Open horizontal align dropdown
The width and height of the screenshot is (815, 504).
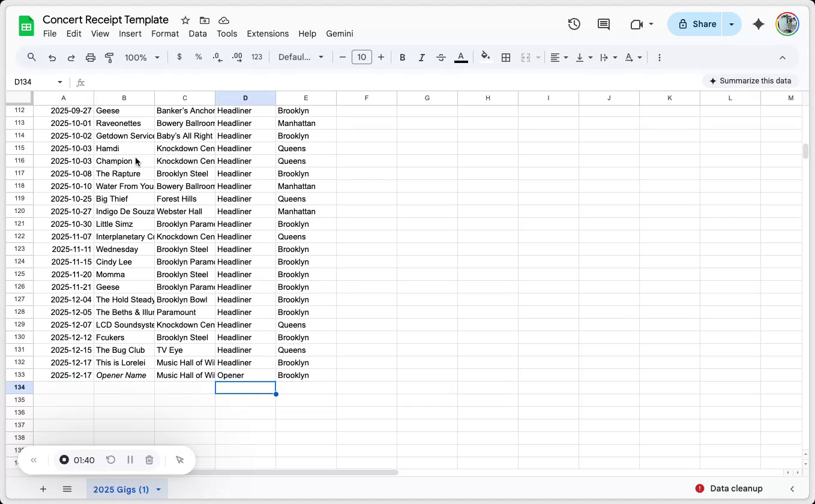tap(559, 58)
